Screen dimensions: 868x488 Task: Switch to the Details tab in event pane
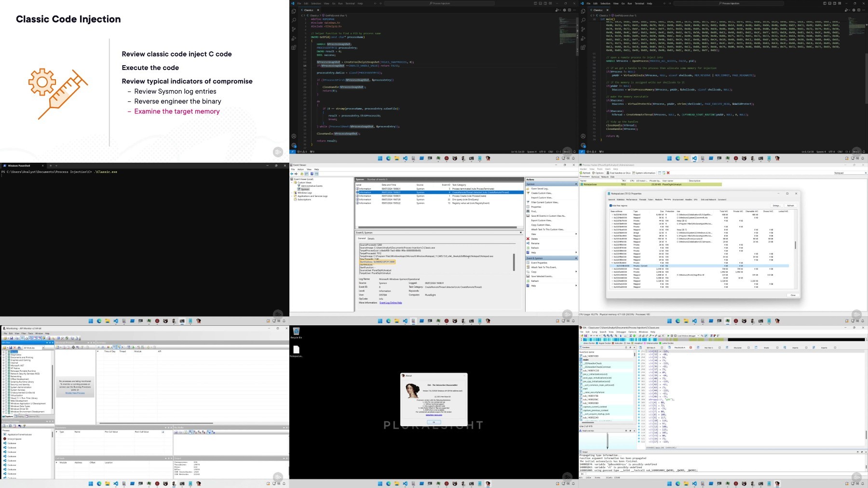point(371,238)
